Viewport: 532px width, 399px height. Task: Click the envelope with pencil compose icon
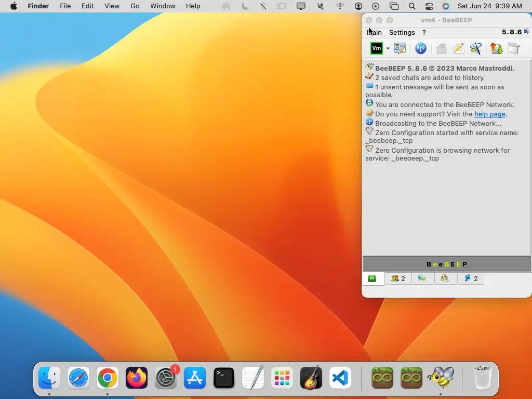tap(458, 48)
